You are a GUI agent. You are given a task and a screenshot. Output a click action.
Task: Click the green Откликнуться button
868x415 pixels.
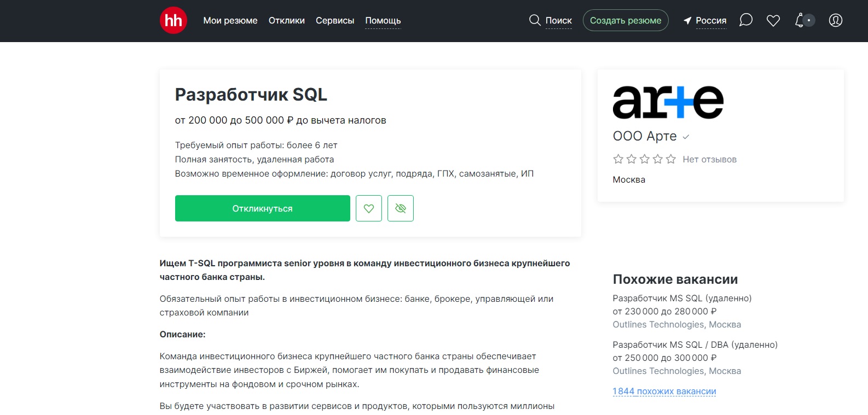pyautogui.click(x=263, y=208)
